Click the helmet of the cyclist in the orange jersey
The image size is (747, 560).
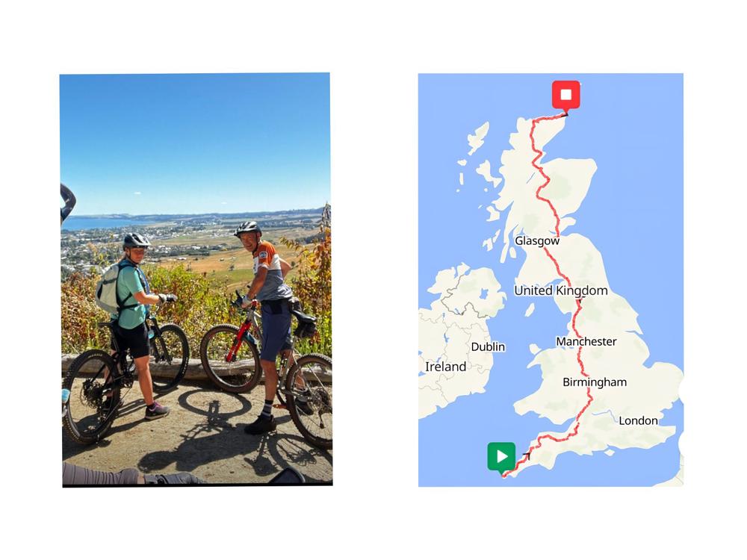click(x=248, y=228)
